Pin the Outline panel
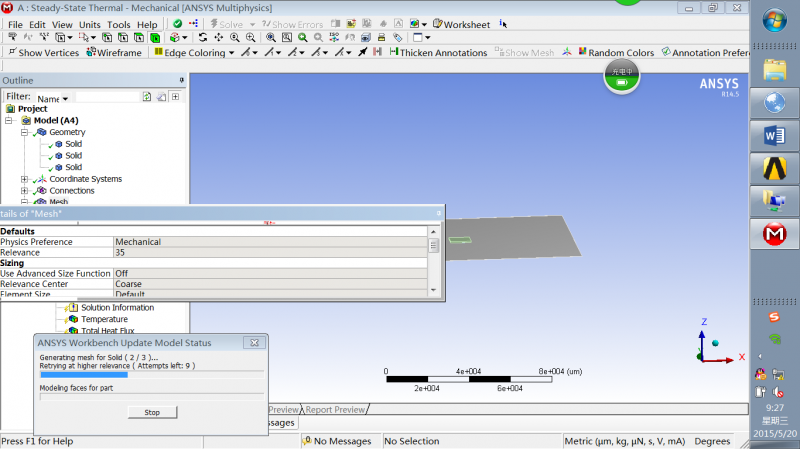This screenshot has height=449, width=800. (182, 80)
